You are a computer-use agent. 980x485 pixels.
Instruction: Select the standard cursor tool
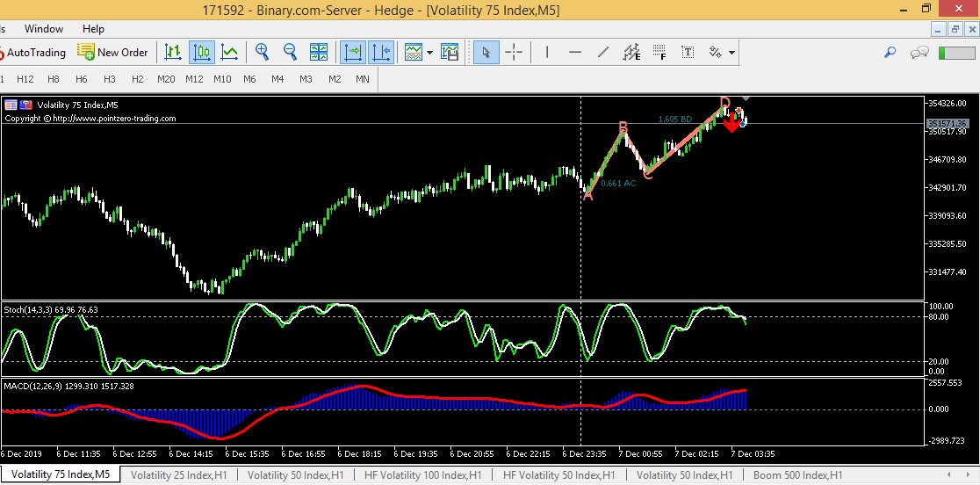[x=486, y=53]
